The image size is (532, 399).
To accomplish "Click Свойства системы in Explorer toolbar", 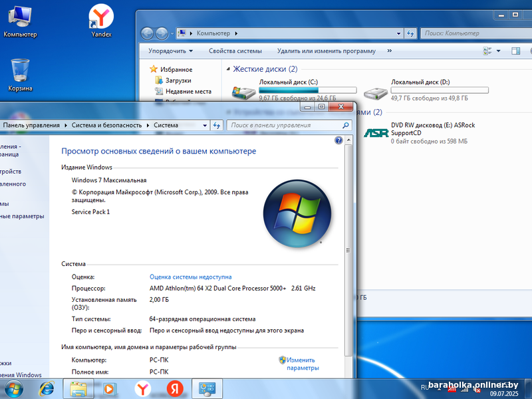I will (235, 51).
